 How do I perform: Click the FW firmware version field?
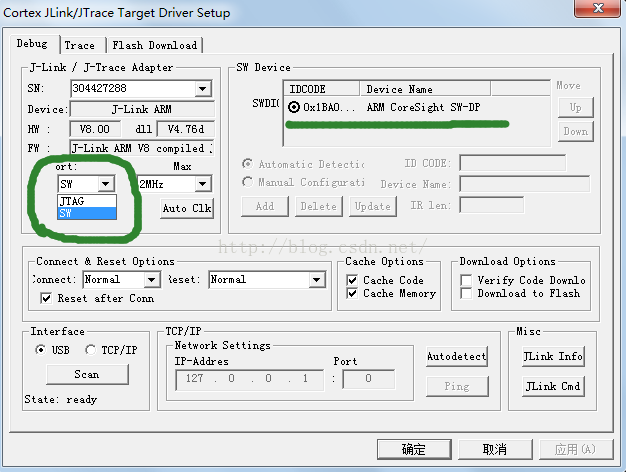click(x=142, y=148)
